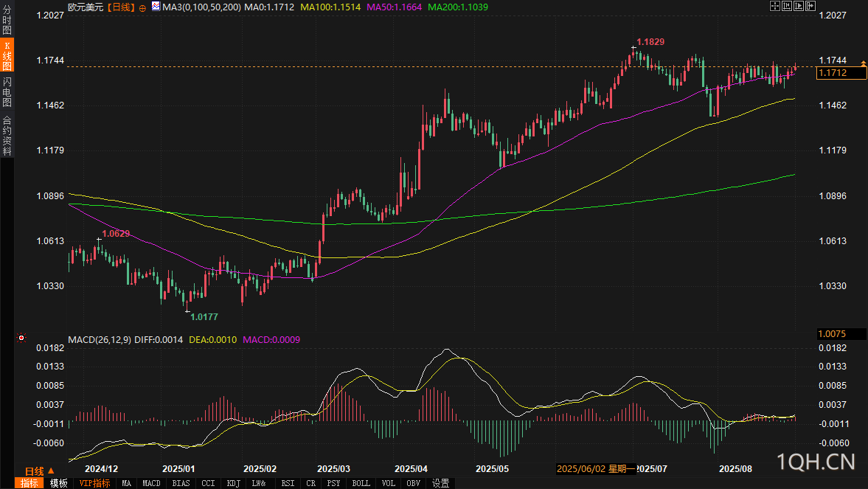Click the VIP指标 button
Viewport: 868px width, 489px height.
coord(94,484)
